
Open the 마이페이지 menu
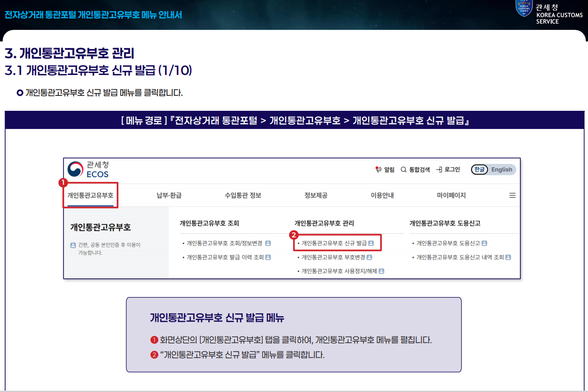[451, 196]
